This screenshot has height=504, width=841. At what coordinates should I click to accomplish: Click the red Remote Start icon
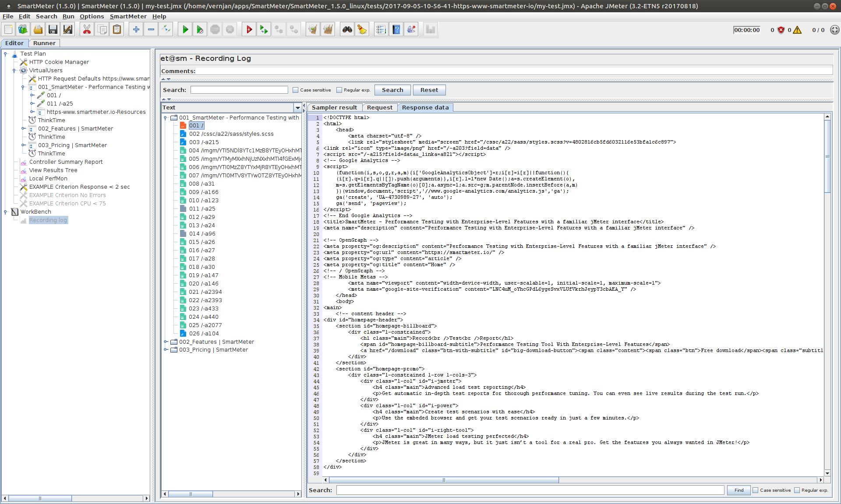point(249,30)
